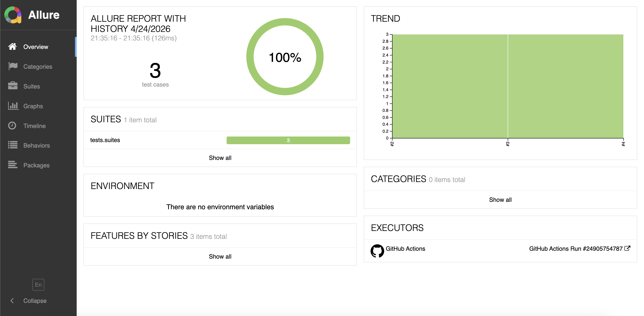Show all features by stories

(220, 256)
